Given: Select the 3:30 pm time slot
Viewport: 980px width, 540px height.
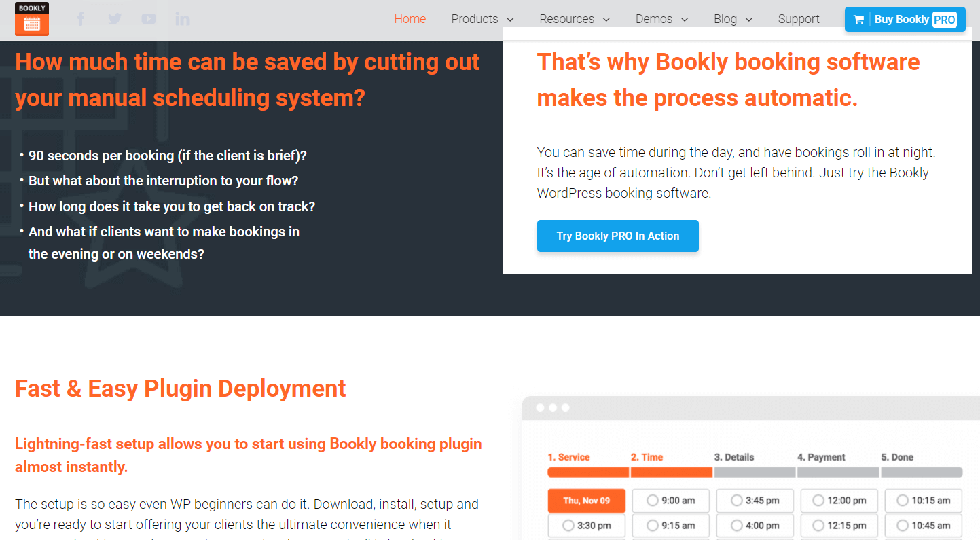Looking at the screenshot, I should coord(586,526).
